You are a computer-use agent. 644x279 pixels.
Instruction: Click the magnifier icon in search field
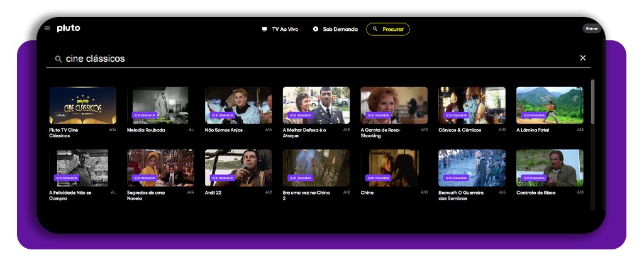(58, 59)
